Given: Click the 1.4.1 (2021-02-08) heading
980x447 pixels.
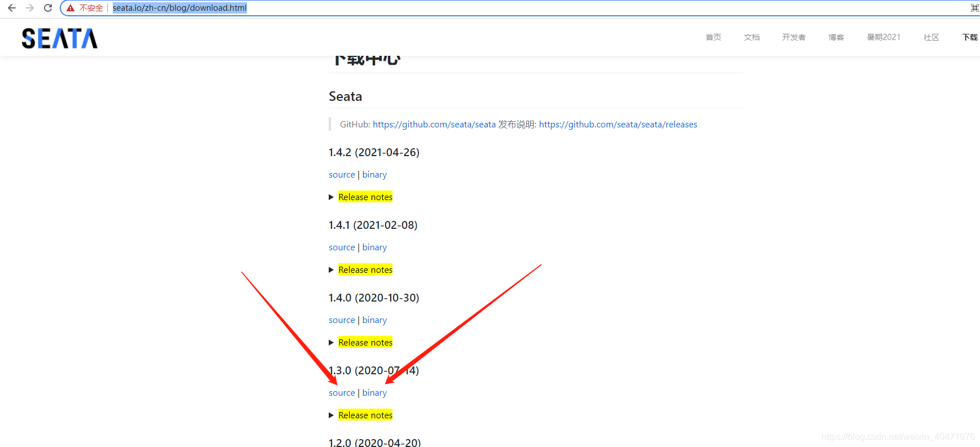Looking at the screenshot, I should 373,225.
